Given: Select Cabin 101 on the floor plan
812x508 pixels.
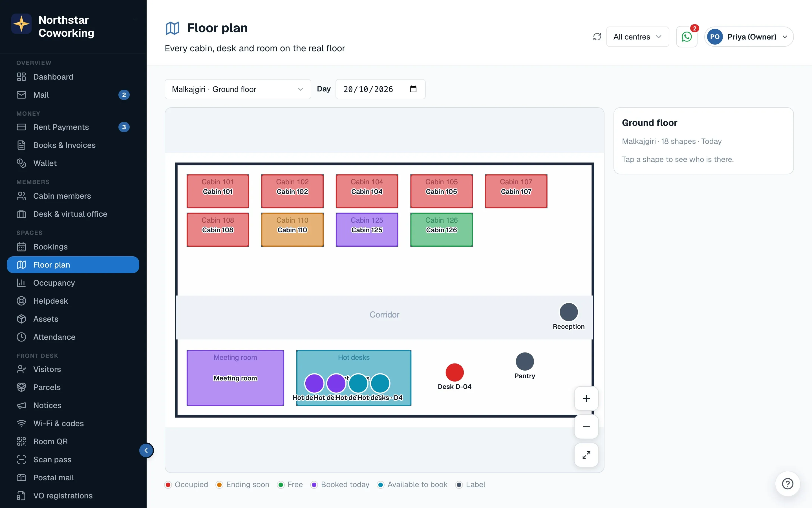Looking at the screenshot, I should tap(218, 191).
